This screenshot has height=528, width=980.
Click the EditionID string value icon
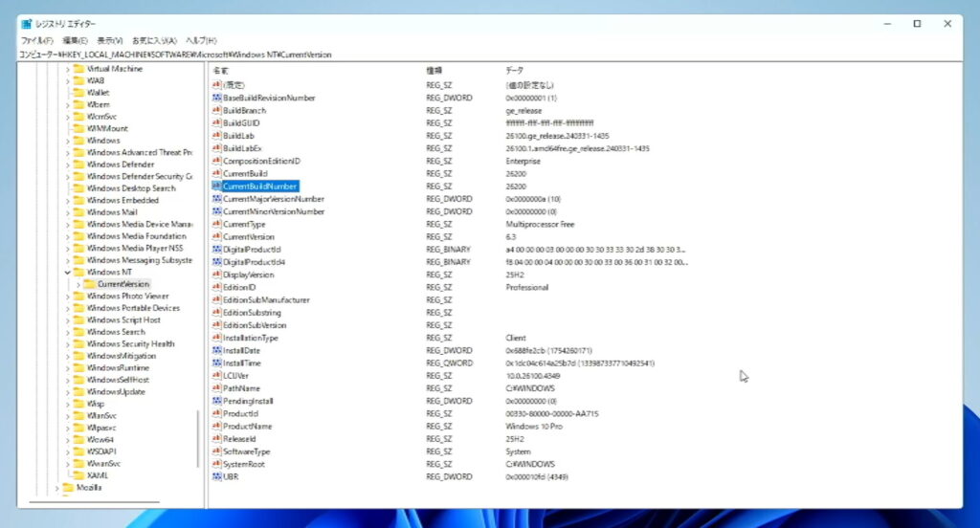point(217,287)
